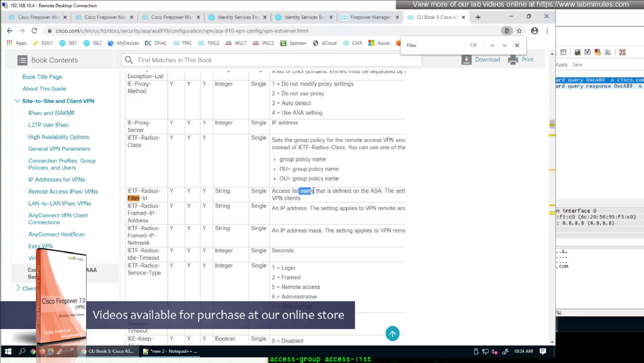Screen dimensions: 644x363
Task: Open AnyConnect HostScan chapter link
Action: click(56, 234)
